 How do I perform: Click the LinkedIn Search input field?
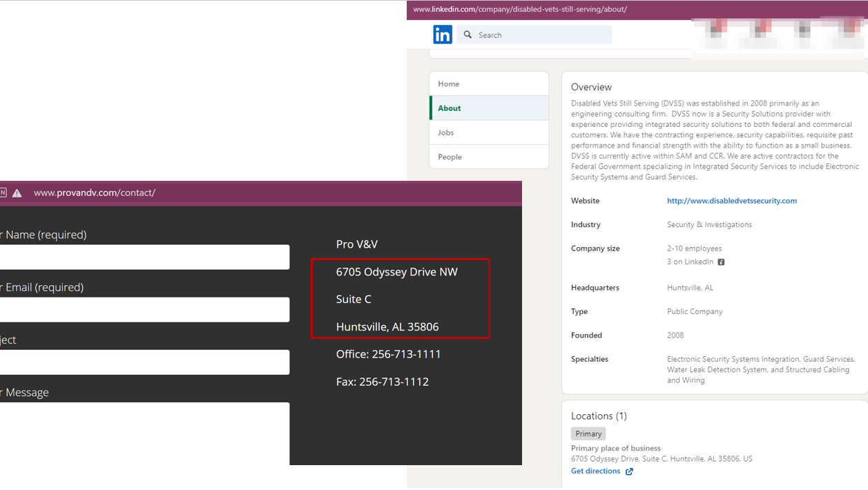click(x=534, y=35)
